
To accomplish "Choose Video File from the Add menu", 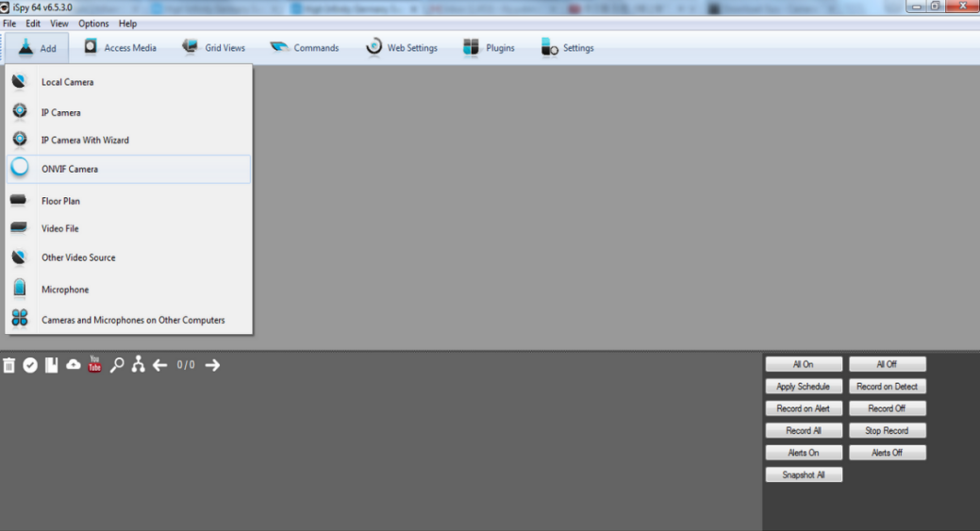I will point(129,228).
